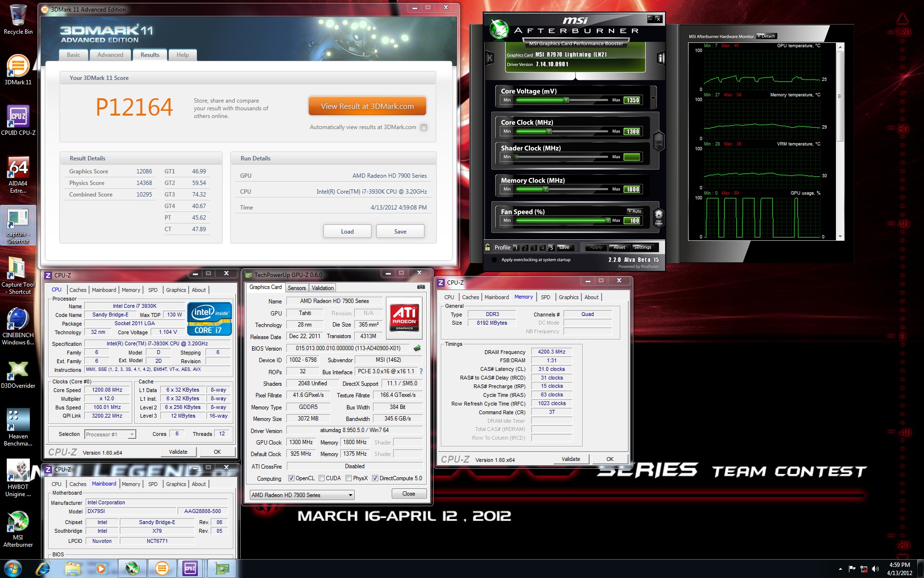Open Internet Explorer from taskbar
Screen dimensions: 924x578
tap(43, 568)
